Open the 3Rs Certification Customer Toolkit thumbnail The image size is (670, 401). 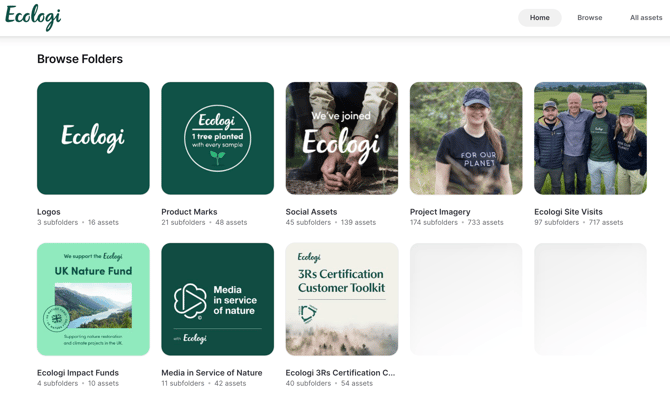pyautogui.click(x=342, y=299)
